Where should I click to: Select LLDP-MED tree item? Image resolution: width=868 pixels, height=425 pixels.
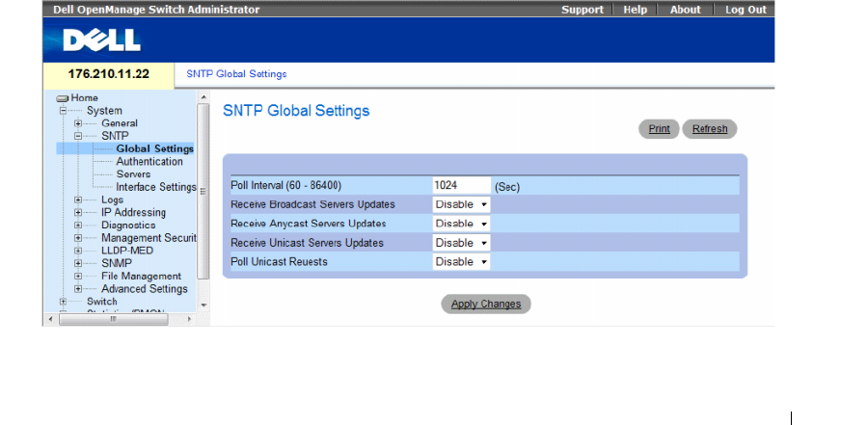tap(127, 251)
